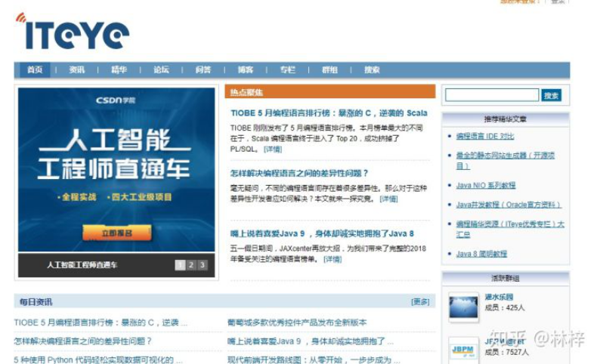Go to the 精华 section
Screen dimensions: 600x364
[119, 69]
